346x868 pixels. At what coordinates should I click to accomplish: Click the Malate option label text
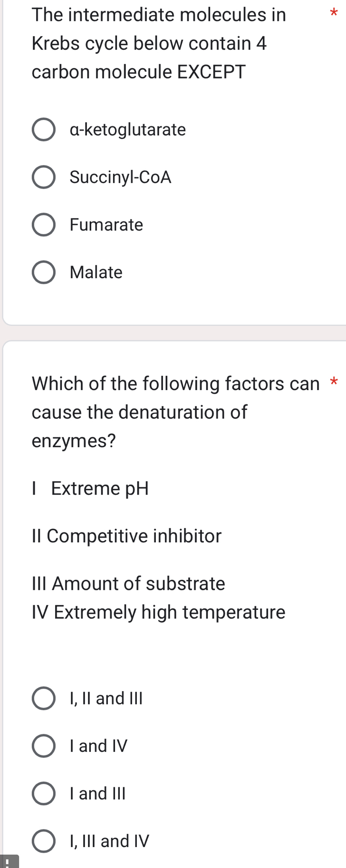tap(96, 273)
